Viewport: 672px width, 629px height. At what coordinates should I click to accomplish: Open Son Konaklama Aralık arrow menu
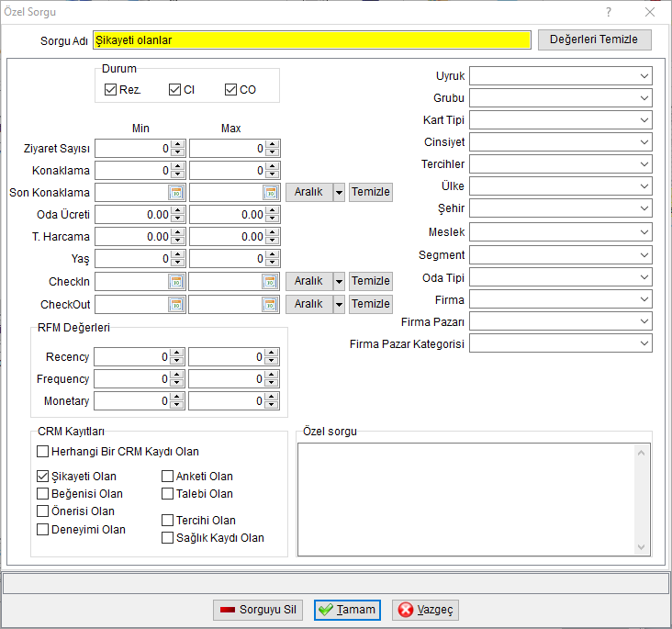coord(339,193)
